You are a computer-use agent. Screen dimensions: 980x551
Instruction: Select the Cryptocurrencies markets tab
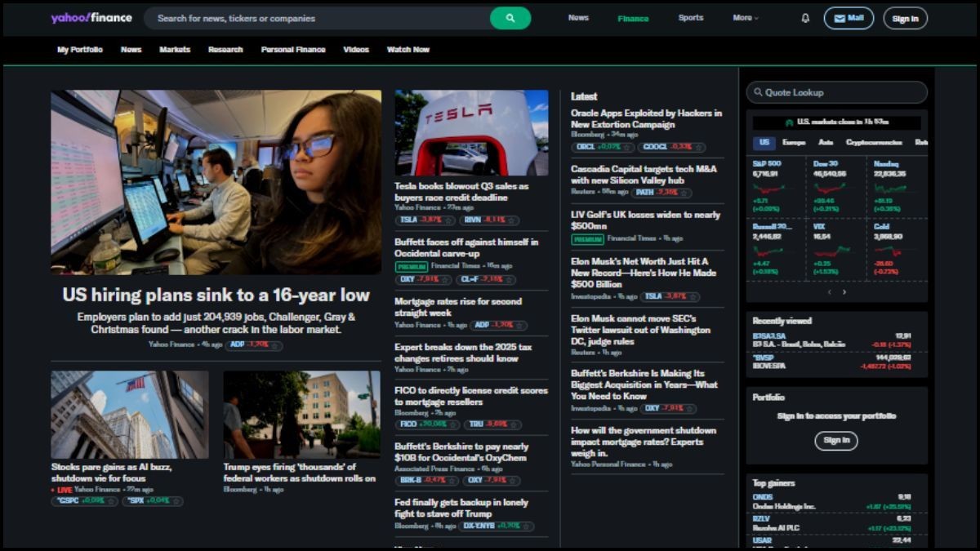(x=875, y=143)
